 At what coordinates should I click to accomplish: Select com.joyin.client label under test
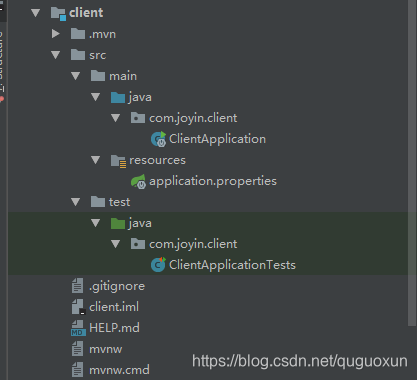[x=193, y=244]
